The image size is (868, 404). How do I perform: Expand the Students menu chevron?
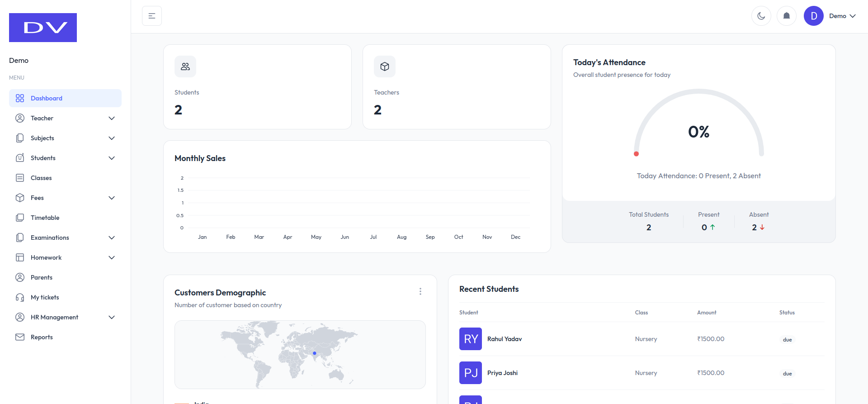click(x=112, y=158)
